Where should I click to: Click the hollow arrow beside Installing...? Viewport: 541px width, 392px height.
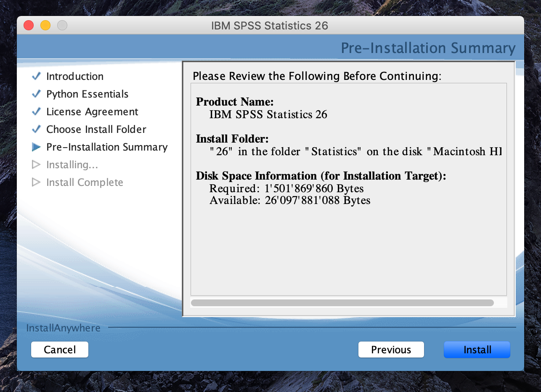tap(37, 164)
